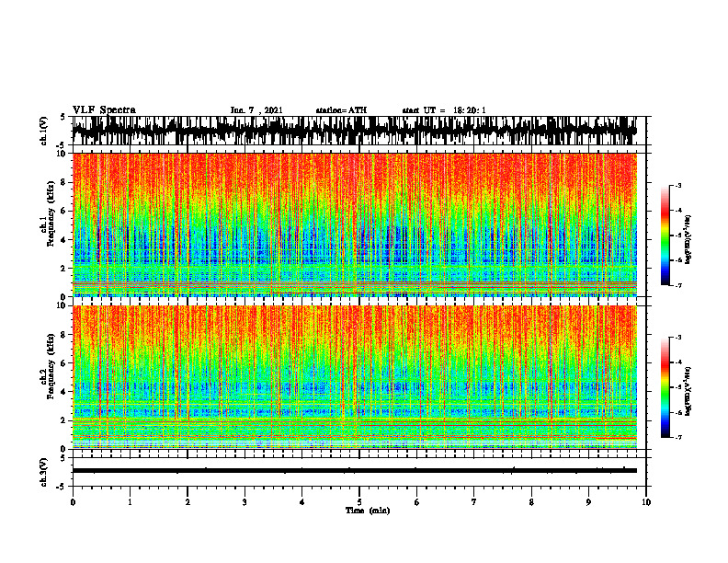The height and width of the screenshot is (563, 728).
Task: Click the log(PSD) label beside ch.2 colorbar
Action: (x=688, y=391)
